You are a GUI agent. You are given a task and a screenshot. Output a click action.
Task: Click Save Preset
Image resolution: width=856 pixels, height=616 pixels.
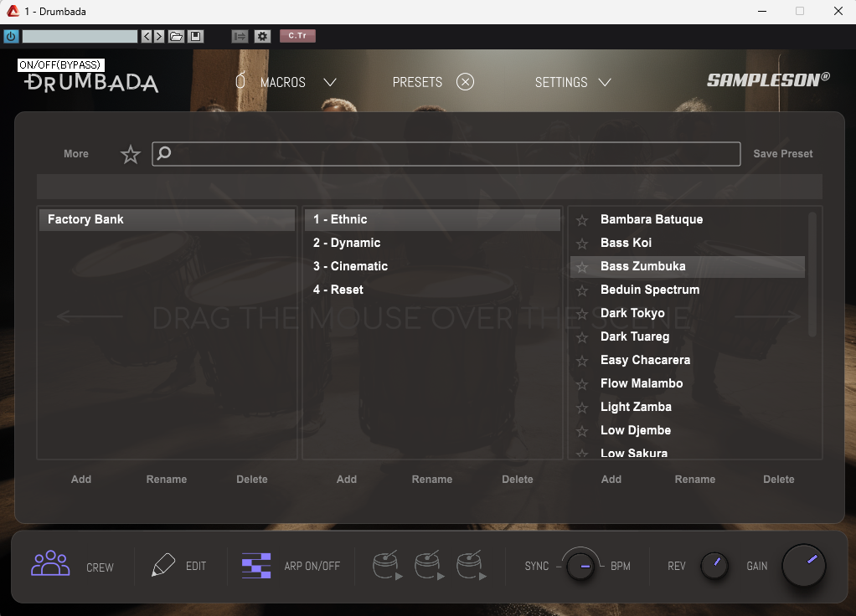(783, 154)
